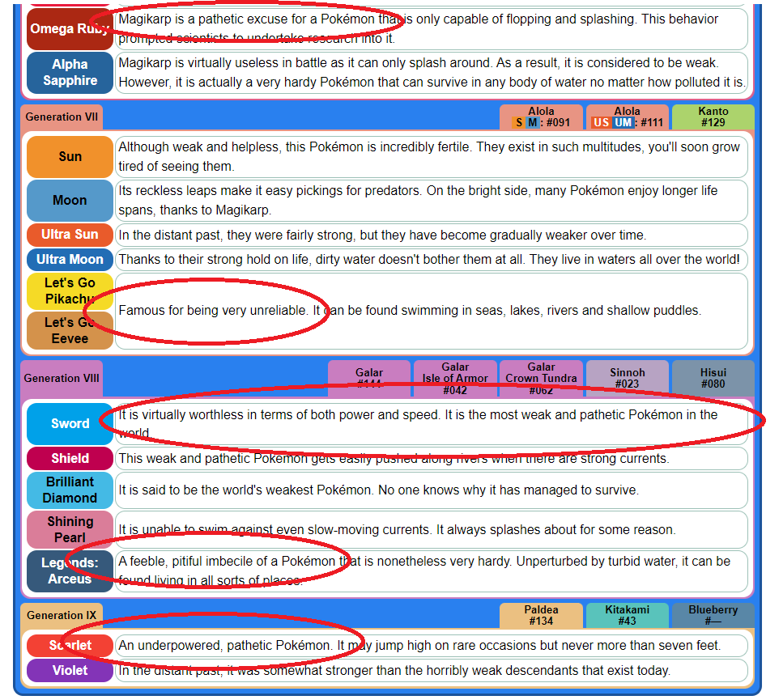Click the Moon entry text about reckless leaps

click(x=432, y=201)
